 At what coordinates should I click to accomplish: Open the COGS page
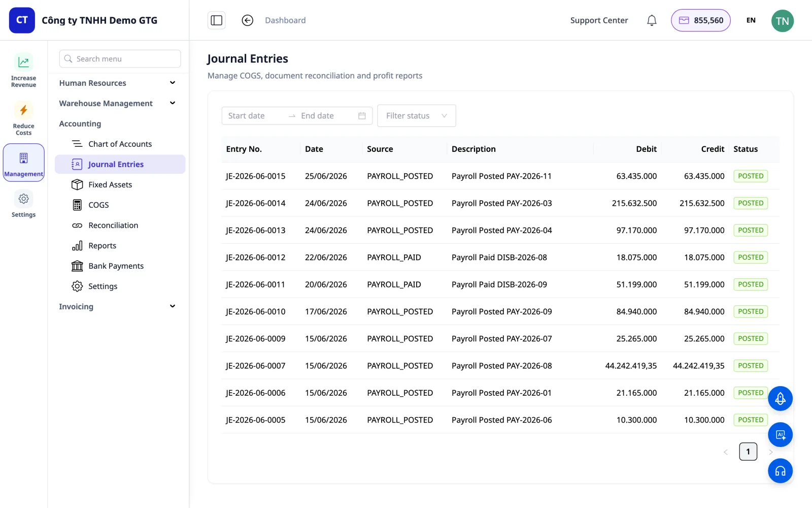(120, 205)
